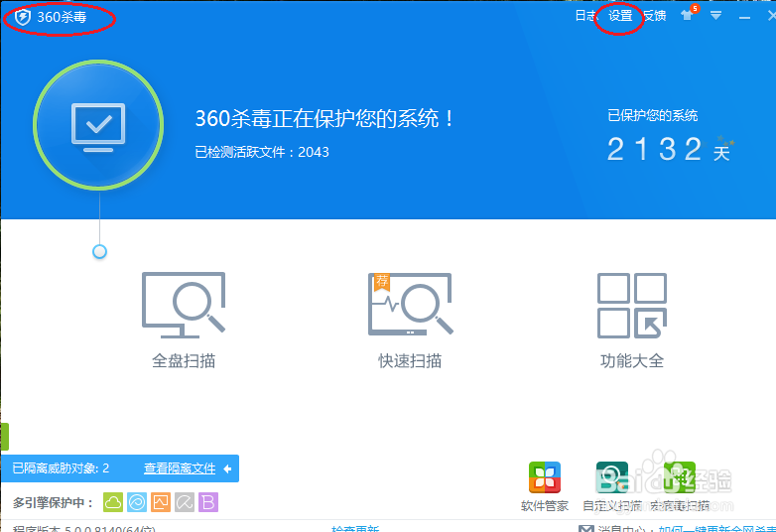Open 自定义扫描 custom scan icon
This screenshot has height=532, width=776.
click(x=612, y=477)
